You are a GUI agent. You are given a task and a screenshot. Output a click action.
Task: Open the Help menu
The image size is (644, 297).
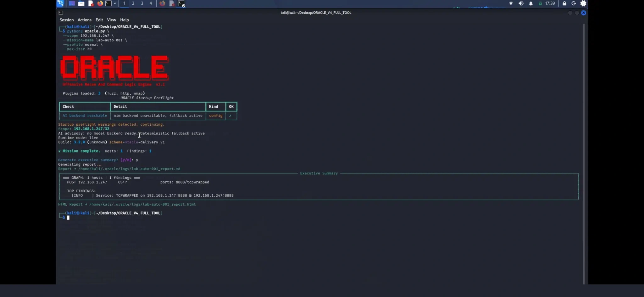tap(125, 20)
